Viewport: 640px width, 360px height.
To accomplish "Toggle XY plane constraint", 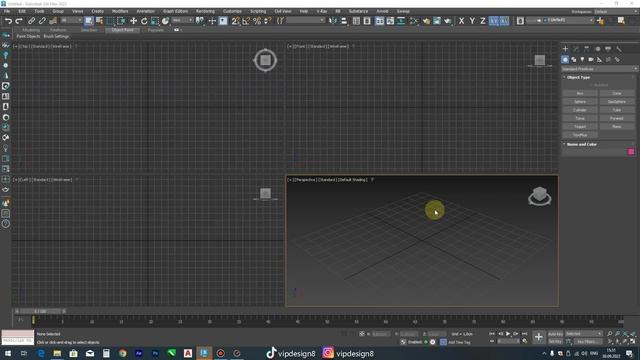I will coord(493,21).
